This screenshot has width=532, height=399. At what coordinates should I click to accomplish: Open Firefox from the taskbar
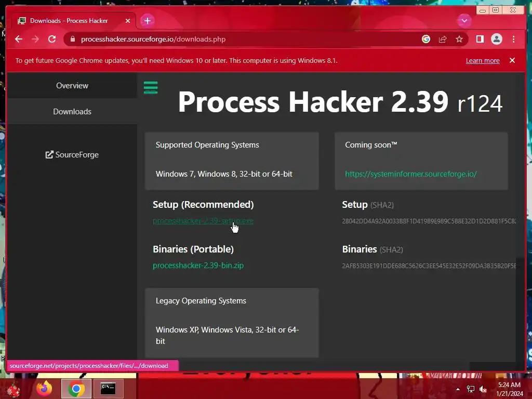pyautogui.click(x=45, y=389)
